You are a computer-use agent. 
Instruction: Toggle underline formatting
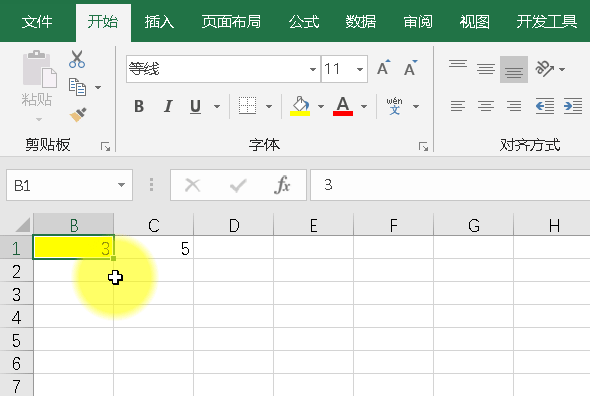tap(195, 107)
